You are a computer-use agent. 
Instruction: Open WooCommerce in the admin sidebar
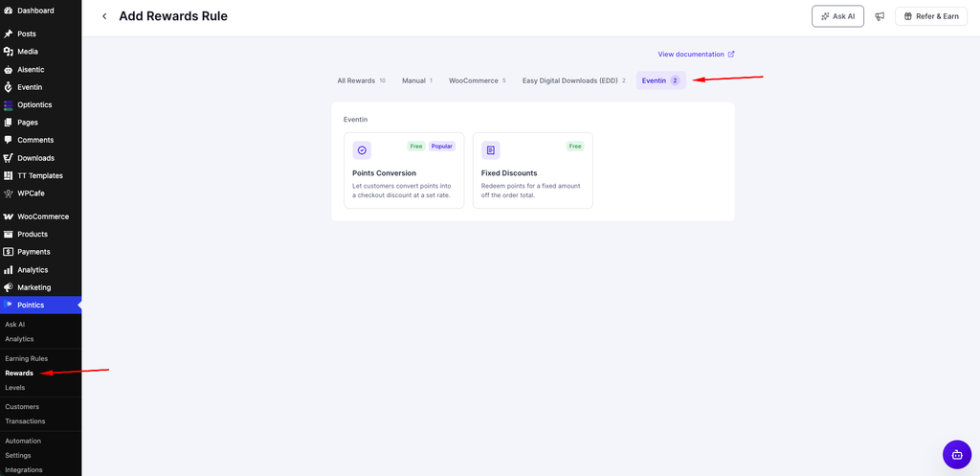[40, 216]
